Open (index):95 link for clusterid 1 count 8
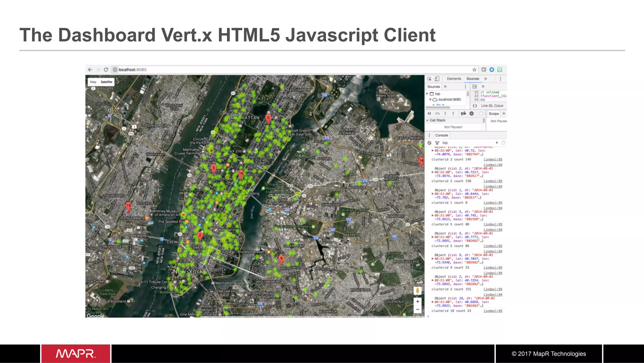The height and width of the screenshot is (363, 644). [x=493, y=203]
